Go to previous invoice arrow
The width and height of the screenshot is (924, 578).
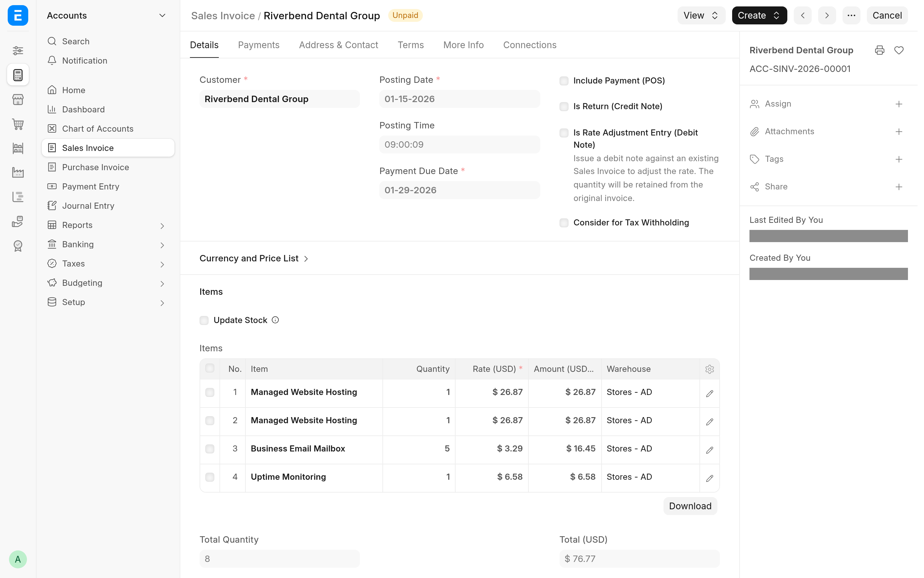pyautogui.click(x=803, y=15)
